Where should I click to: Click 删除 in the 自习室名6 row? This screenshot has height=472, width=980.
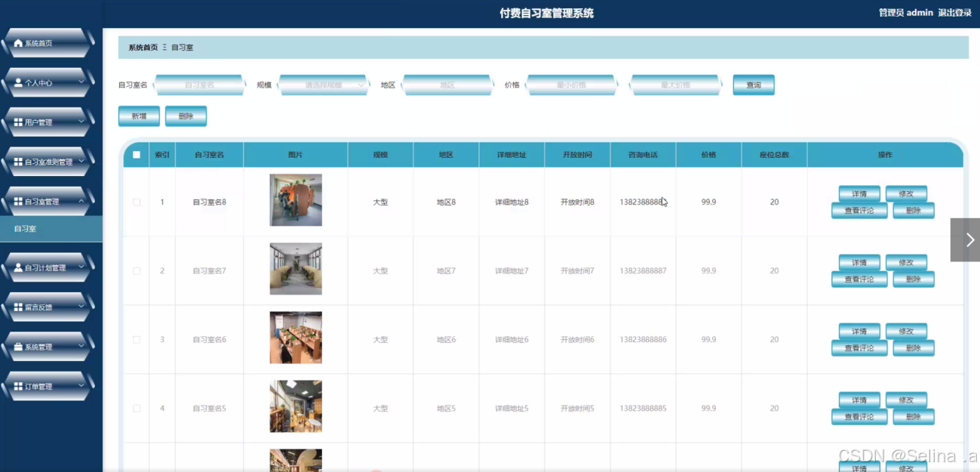click(x=914, y=348)
